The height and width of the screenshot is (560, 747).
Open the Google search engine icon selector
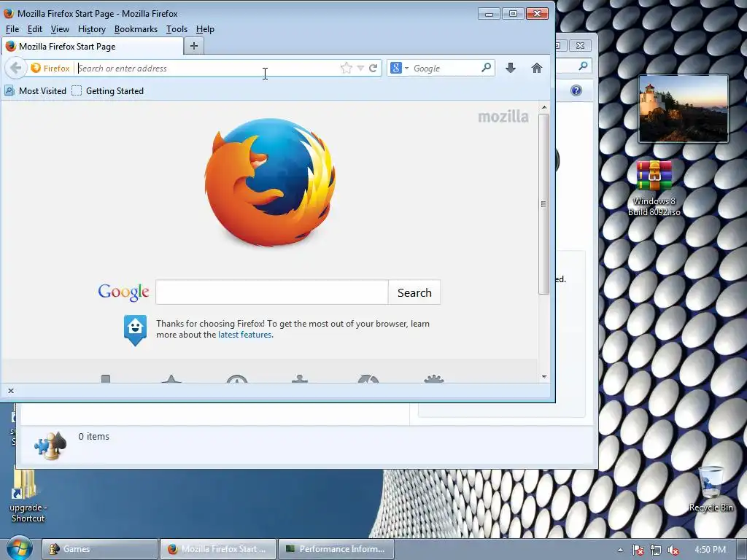(400, 68)
